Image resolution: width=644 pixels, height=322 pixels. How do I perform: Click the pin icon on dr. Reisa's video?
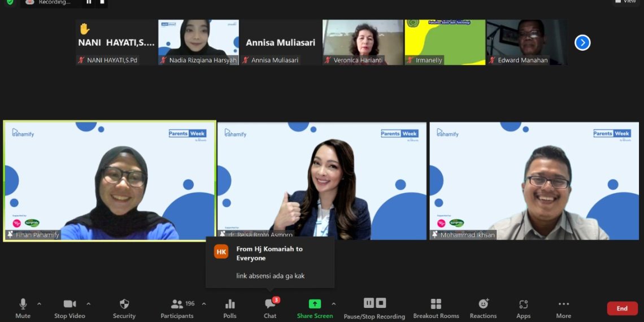[x=223, y=234]
